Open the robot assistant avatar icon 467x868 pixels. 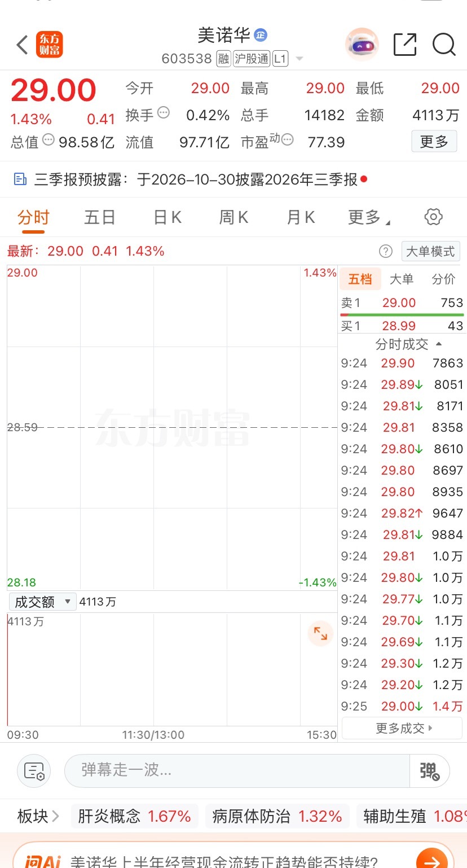[x=362, y=44]
